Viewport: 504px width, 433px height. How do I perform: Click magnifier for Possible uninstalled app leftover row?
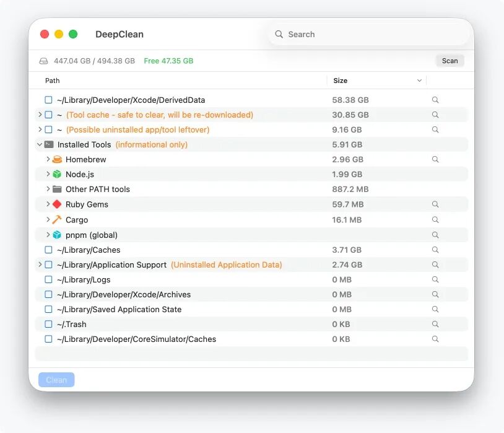pyautogui.click(x=435, y=129)
